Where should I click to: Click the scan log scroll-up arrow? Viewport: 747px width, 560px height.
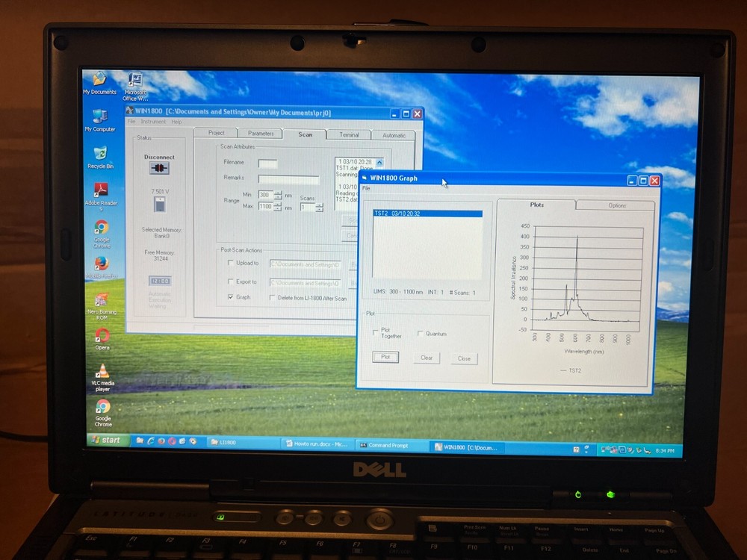[x=379, y=161]
